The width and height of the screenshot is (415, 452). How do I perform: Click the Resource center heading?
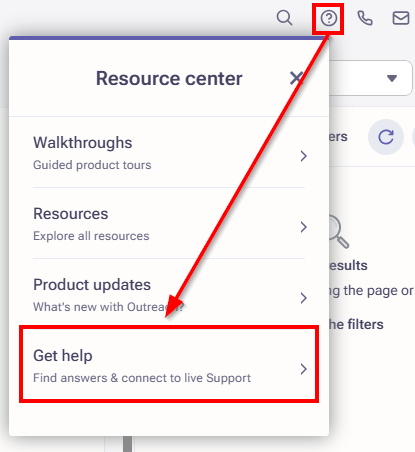(x=169, y=79)
